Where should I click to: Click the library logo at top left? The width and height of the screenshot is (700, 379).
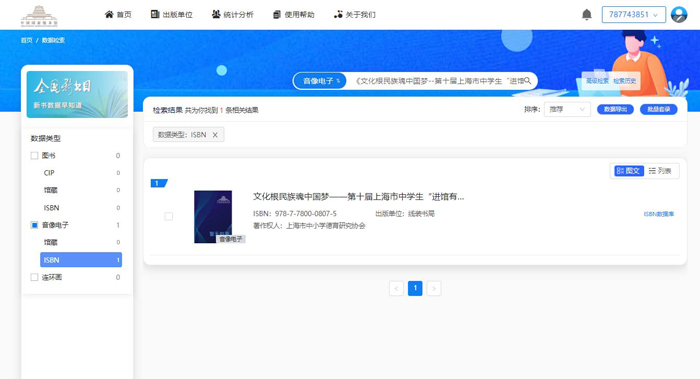39,16
